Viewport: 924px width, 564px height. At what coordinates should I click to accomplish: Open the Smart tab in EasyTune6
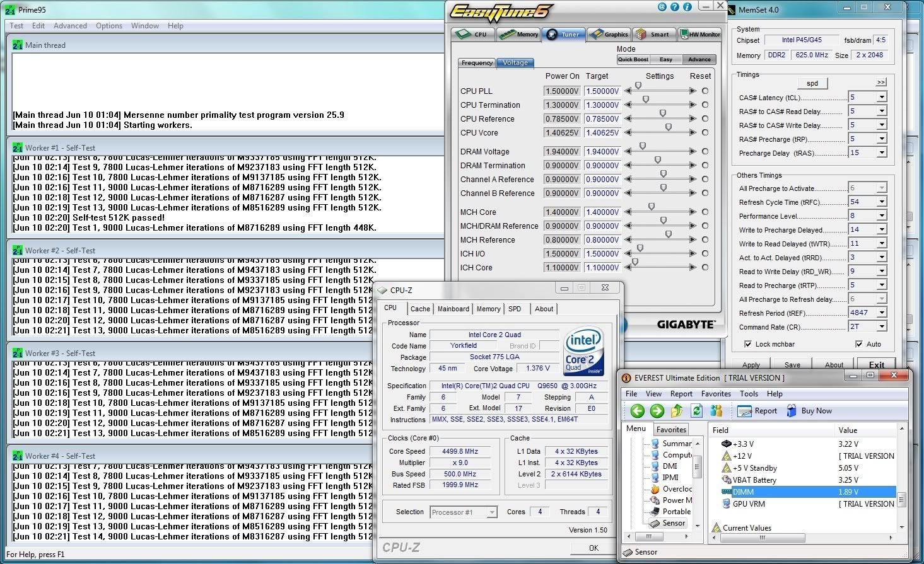(653, 34)
